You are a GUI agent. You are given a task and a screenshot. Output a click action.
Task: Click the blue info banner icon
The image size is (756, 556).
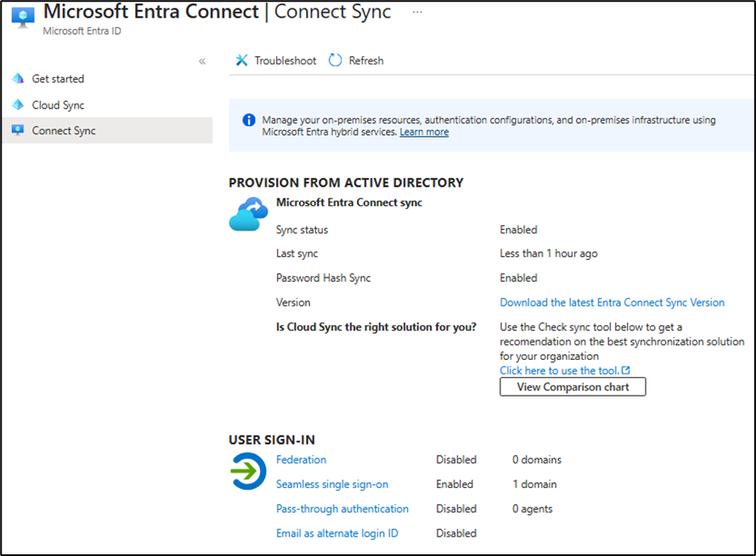pyautogui.click(x=249, y=121)
